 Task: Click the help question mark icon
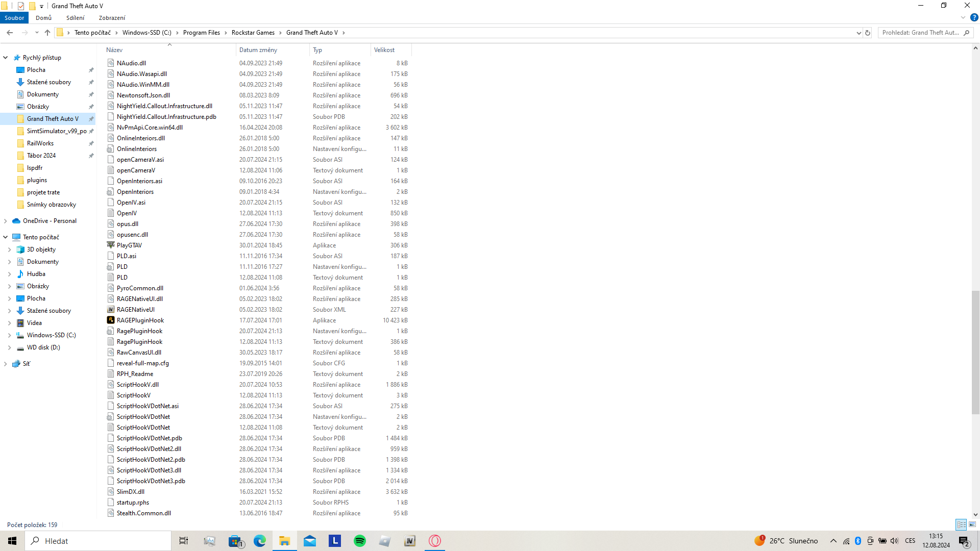click(974, 17)
